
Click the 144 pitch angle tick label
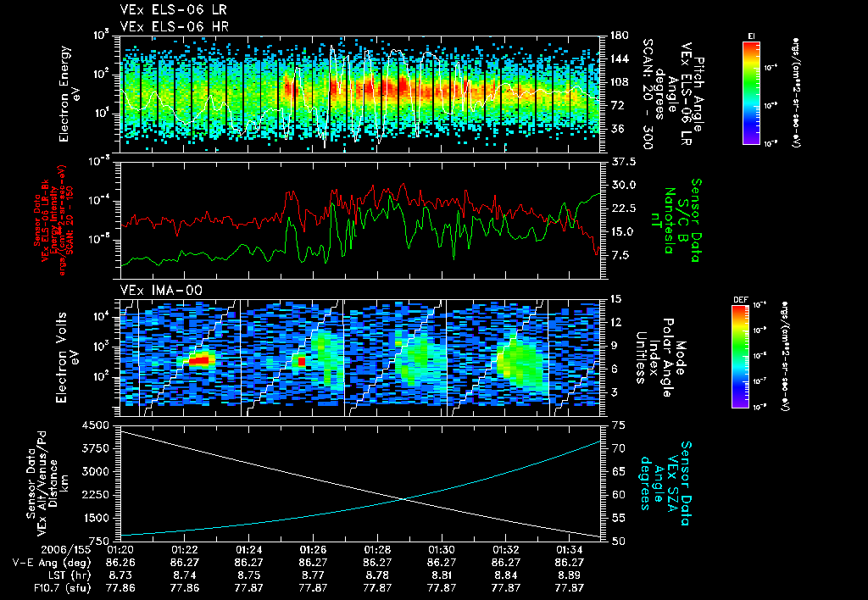(618, 58)
